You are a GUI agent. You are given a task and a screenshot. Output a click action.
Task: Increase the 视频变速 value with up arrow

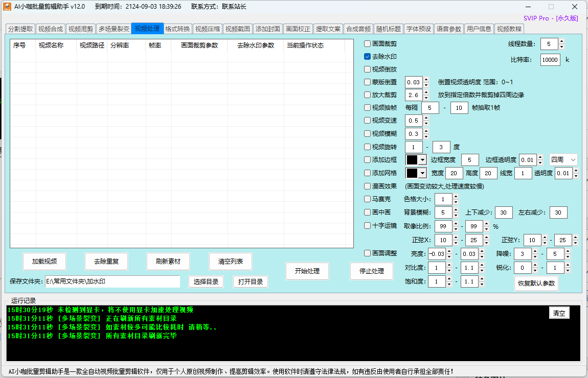tap(426, 118)
